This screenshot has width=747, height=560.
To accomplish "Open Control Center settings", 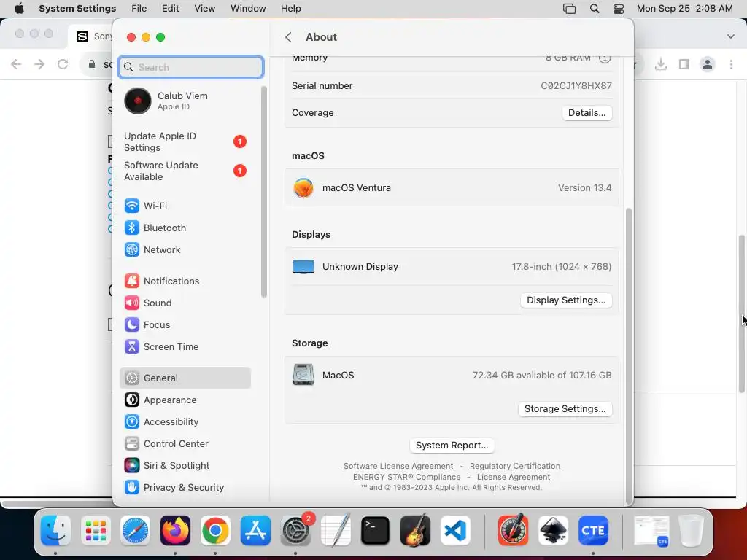I will 185,444.
